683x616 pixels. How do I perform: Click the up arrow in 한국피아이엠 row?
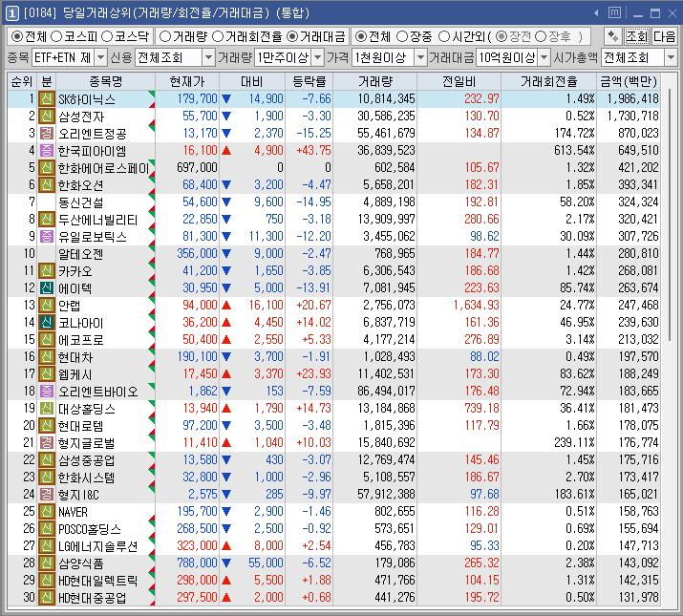click(226, 150)
